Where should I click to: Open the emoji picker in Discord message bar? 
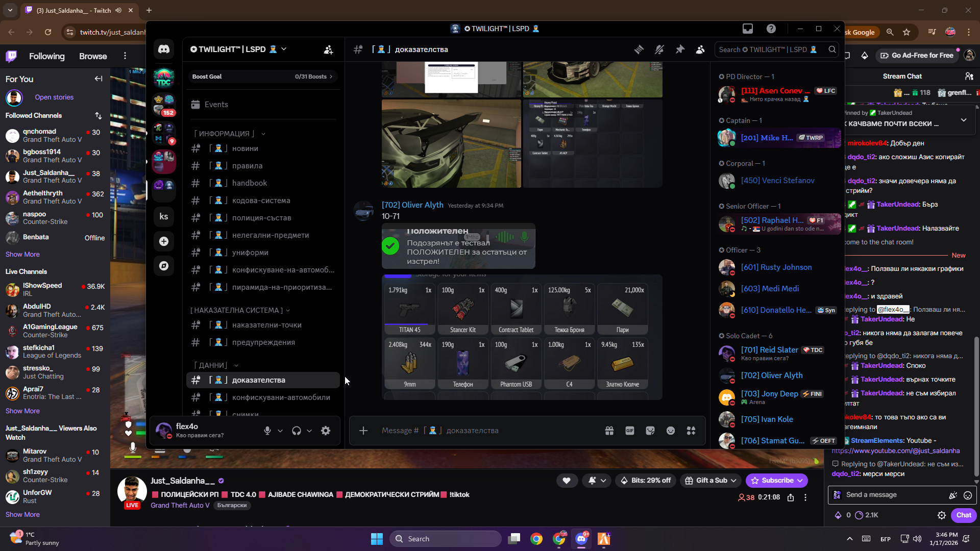coord(671,431)
